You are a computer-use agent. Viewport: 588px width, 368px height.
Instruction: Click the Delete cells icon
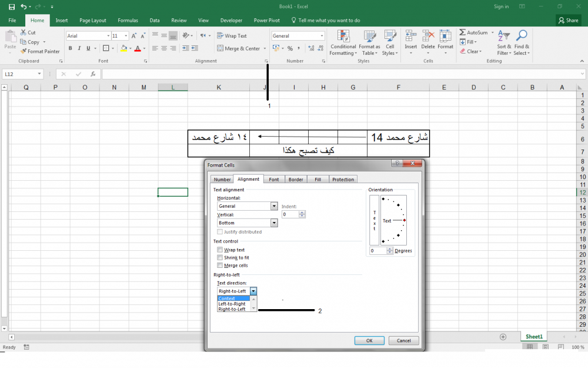(428, 36)
